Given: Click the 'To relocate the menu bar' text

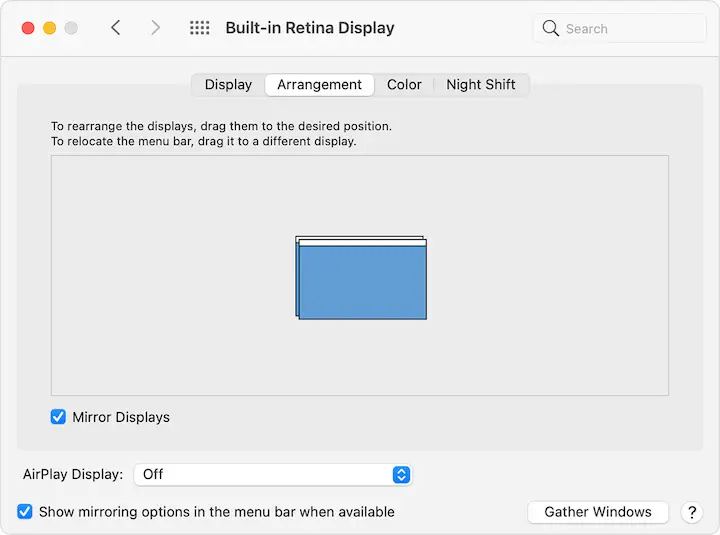Looking at the screenshot, I should [x=203, y=141].
